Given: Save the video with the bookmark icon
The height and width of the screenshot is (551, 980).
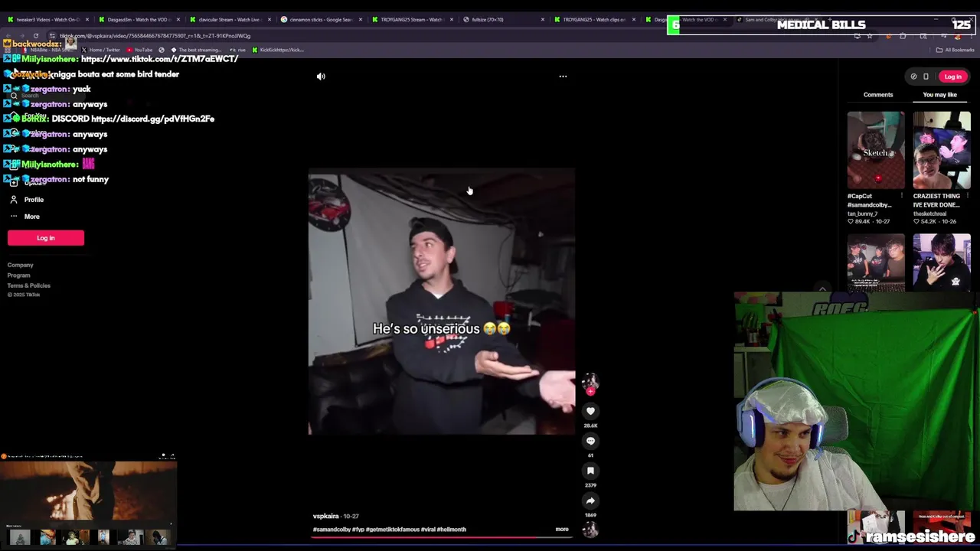Looking at the screenshot, I should (590, 471).
